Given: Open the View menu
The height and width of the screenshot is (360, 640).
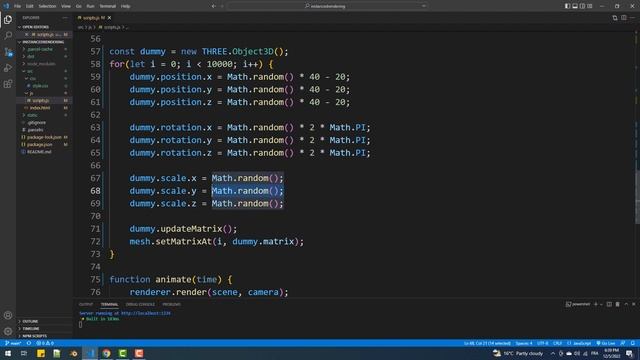Looking at the screenshot, I should pos(66,6).
